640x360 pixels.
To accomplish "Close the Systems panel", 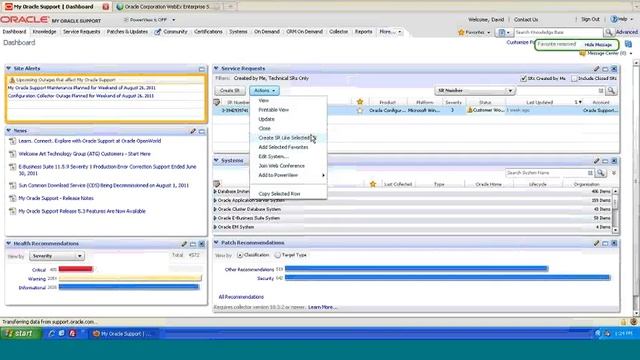I will [614, 161].
